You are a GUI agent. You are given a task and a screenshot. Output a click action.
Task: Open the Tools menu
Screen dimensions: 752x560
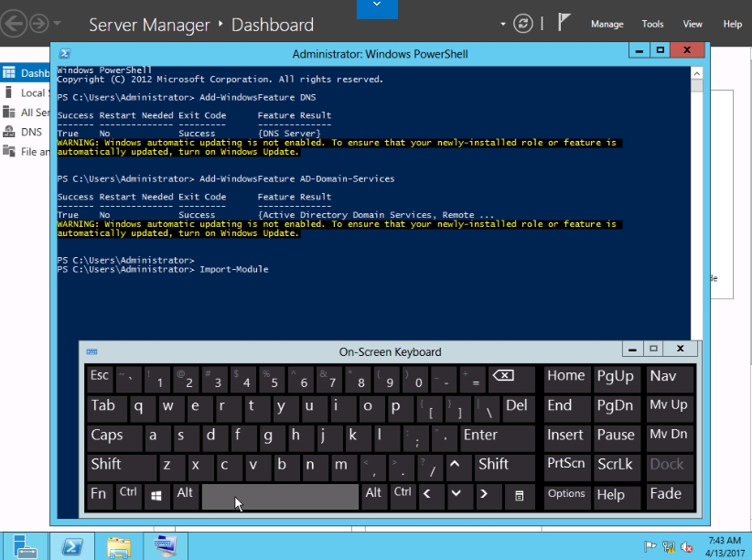(x=652, y=24)
